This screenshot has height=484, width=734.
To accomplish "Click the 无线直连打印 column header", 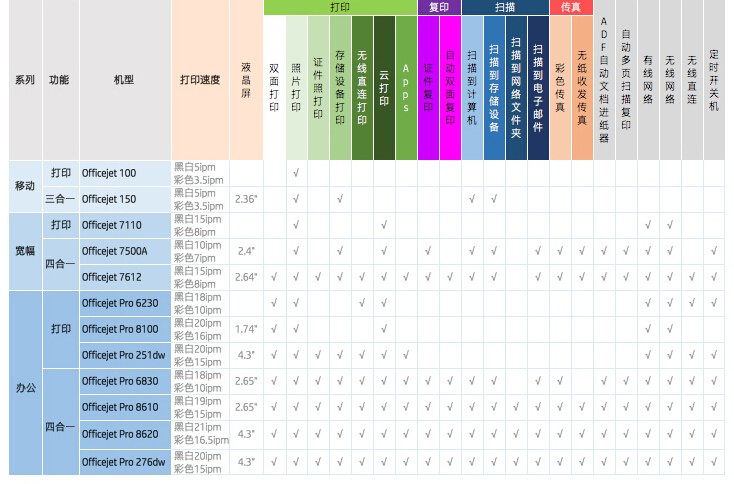I will click(x=362, y=88).
